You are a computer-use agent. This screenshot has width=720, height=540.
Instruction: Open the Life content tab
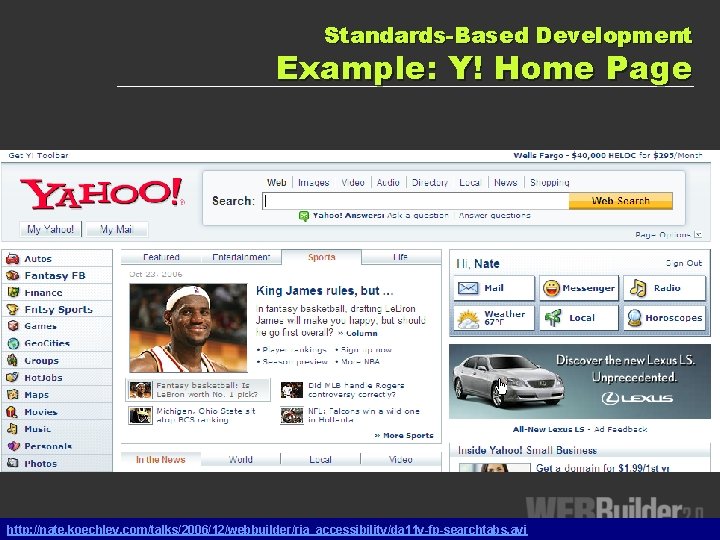click(401, 257)
